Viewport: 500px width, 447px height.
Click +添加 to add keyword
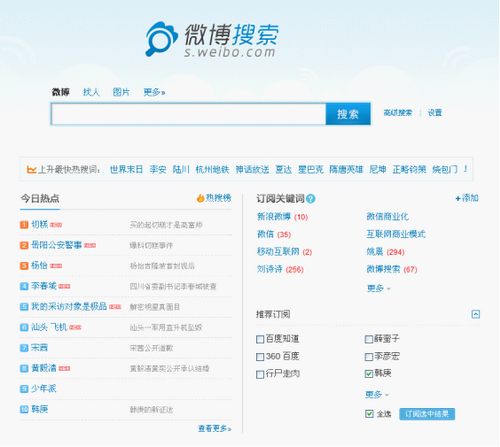(x=467, y=198)
